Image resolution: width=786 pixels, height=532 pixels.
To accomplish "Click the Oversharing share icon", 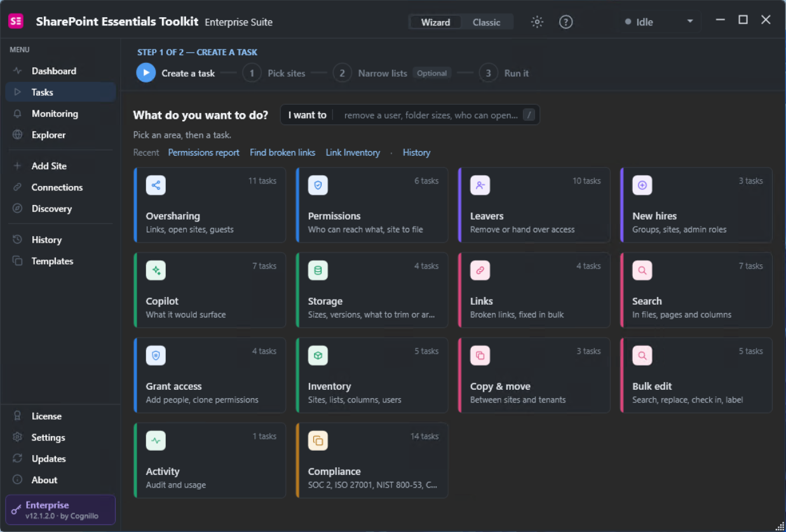I will pyautogui.click(x=156, y=185).
